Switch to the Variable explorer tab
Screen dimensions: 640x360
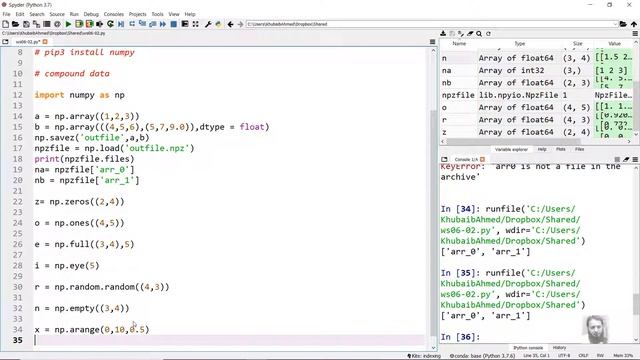[x=511, y=149]
